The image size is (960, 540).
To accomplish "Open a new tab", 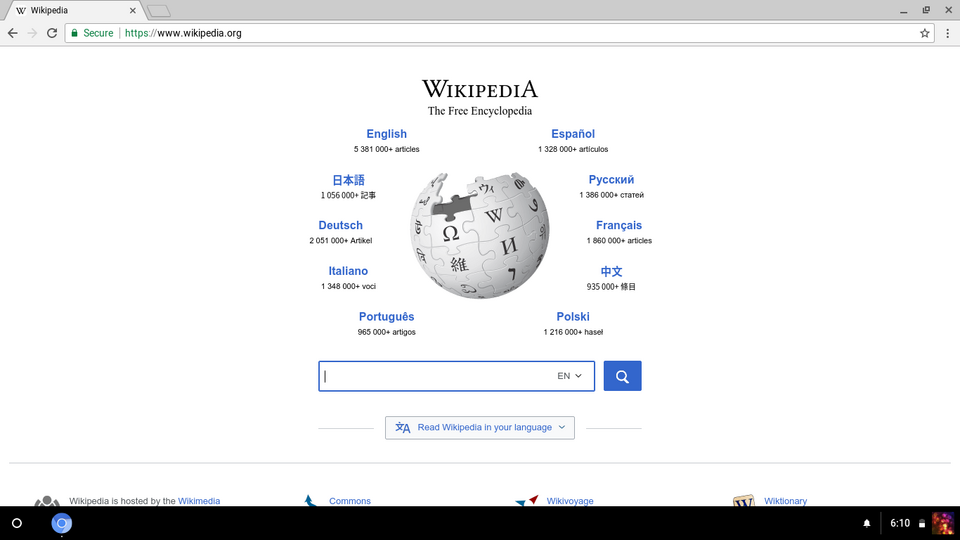I will (x=159, y=10).
